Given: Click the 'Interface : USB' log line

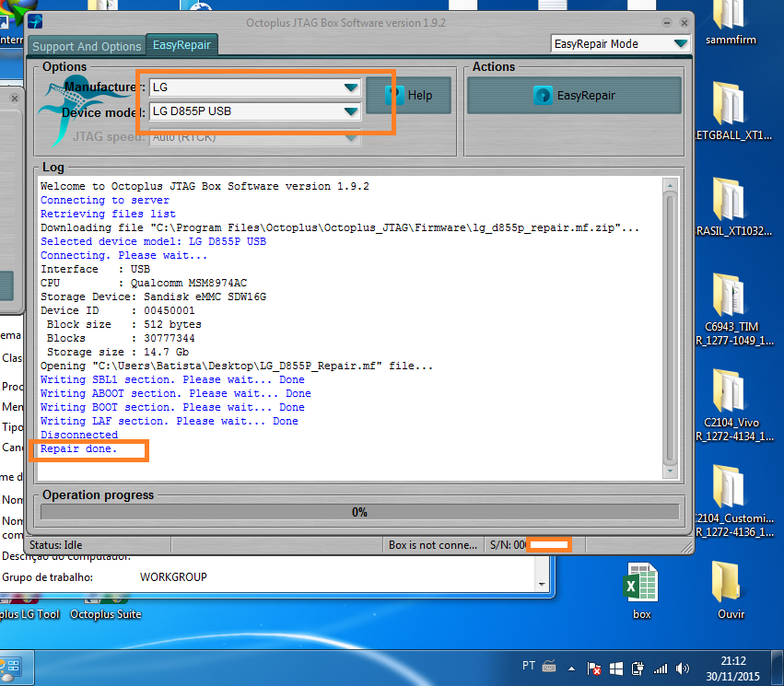Looking at the screenshot, I should pos(95,269).
